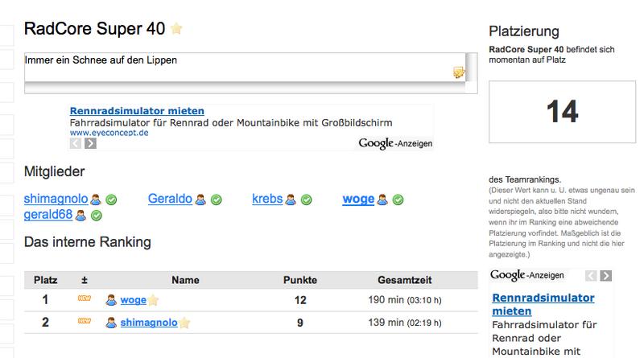Click the user icon next to Geraldo
The width and height of the screenshot is (644, 358).
201,200
